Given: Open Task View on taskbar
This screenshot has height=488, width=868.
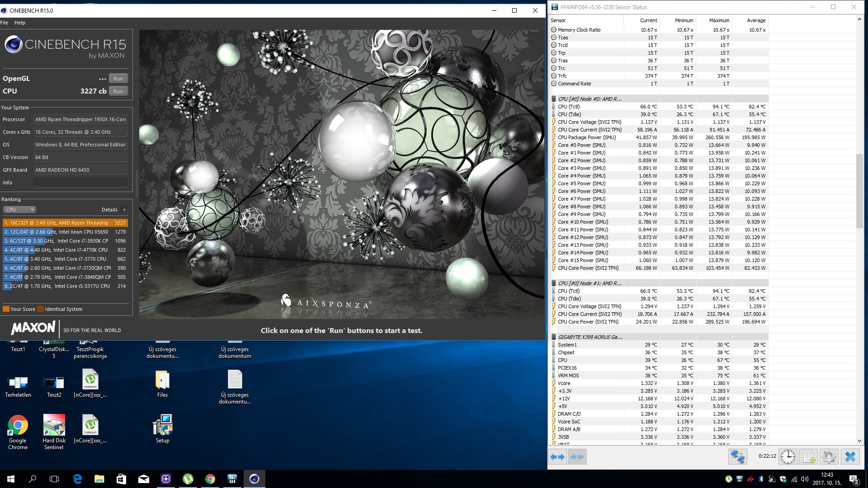Looking at the screenshot, I should pyautogui.click(x=54, y=479).
